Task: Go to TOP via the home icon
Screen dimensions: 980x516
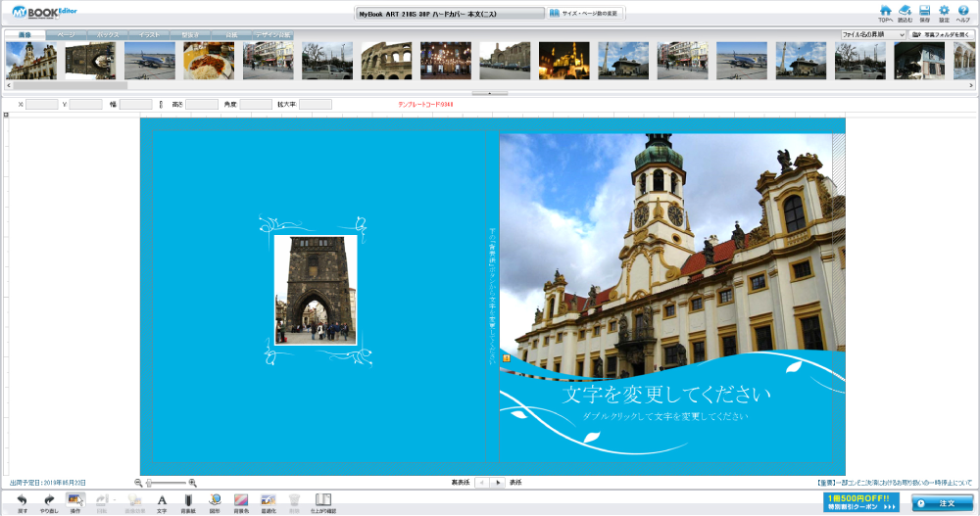Action: tap(886, 11)
